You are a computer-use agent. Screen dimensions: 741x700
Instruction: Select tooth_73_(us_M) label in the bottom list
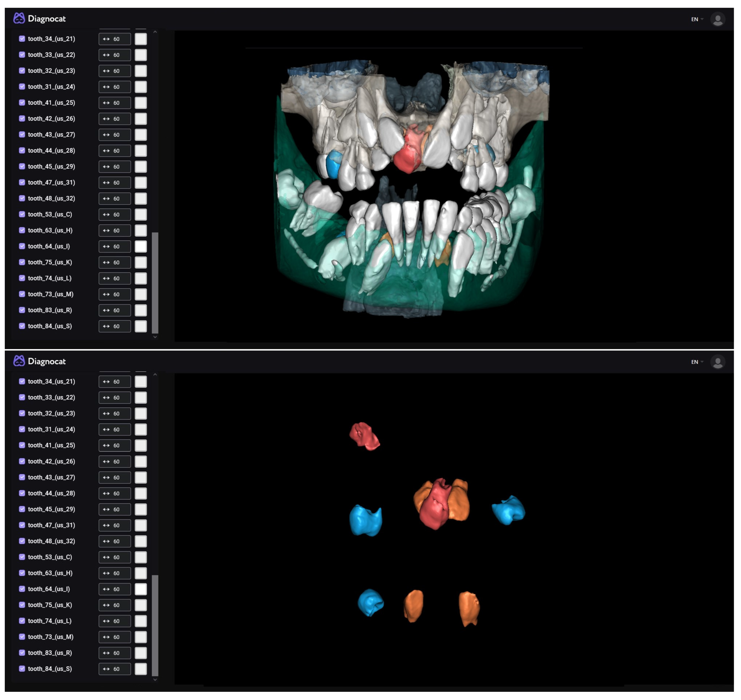[x=51, y=637]
